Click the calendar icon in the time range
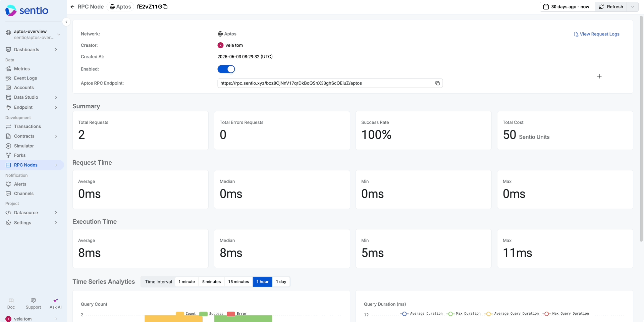 (546, 7)
